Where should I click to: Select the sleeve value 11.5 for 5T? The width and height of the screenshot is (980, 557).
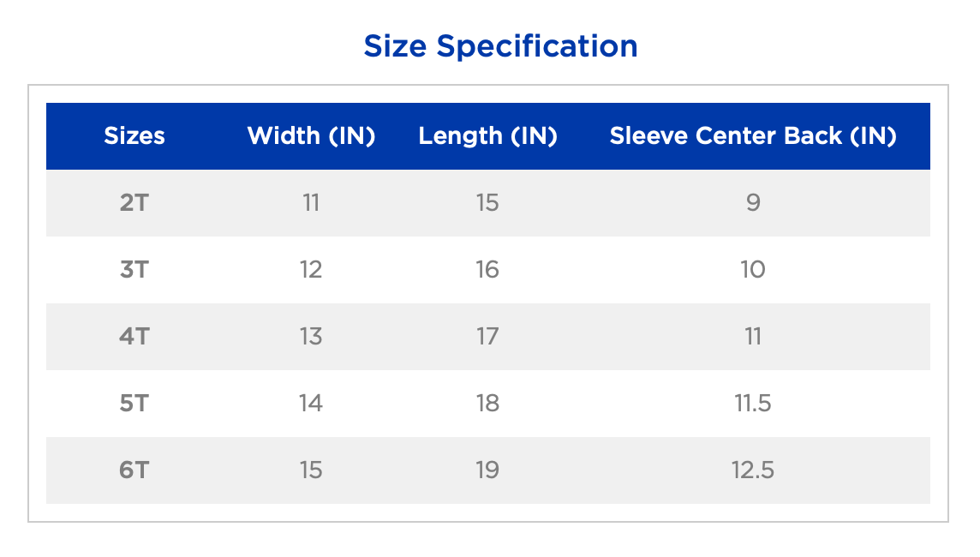coord(753,404)
